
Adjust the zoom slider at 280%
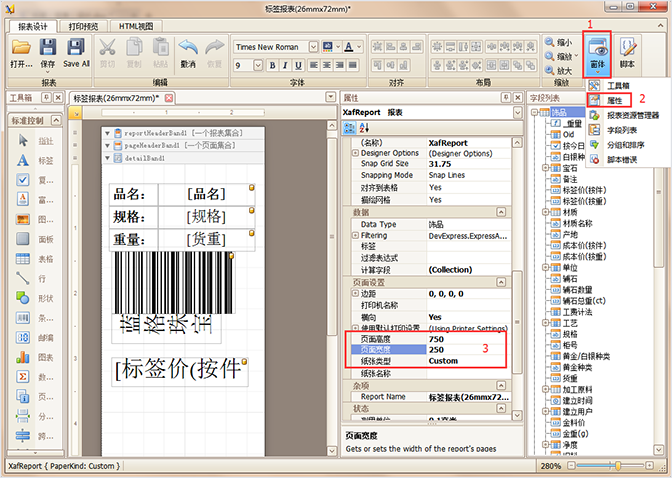coord(618,466)
